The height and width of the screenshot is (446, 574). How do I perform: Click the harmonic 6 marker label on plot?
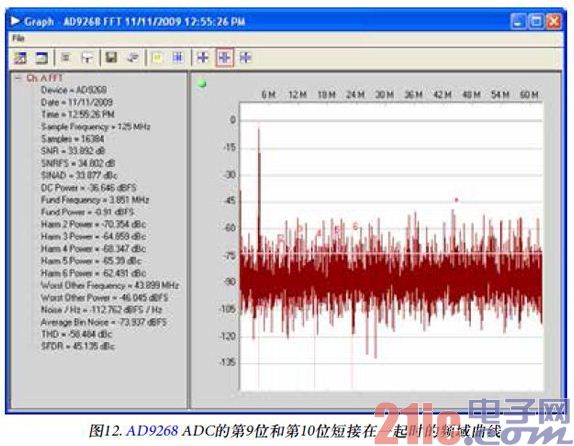tap(355, 227)
